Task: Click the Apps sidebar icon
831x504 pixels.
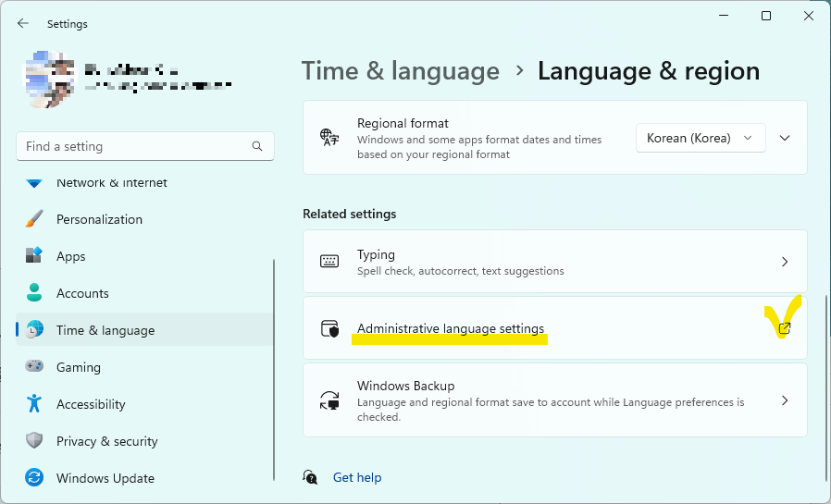Action: (x=34, y=256)
